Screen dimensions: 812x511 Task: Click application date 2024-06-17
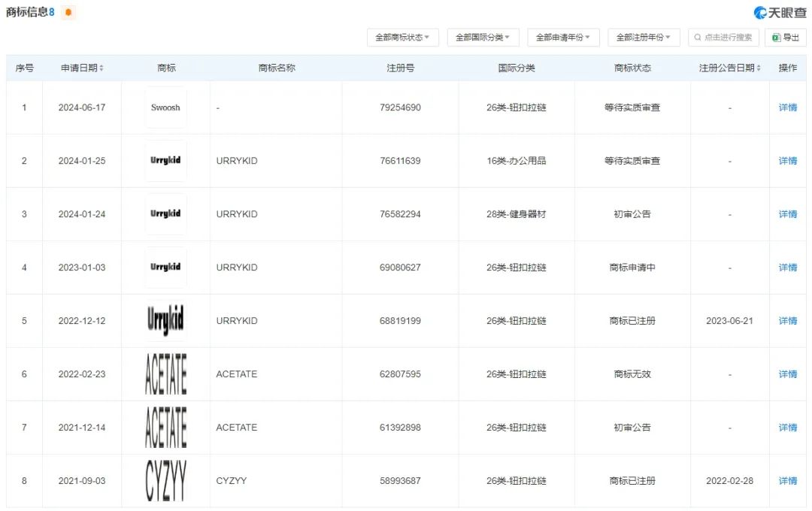pyautogui.click(x=82, y=107)
